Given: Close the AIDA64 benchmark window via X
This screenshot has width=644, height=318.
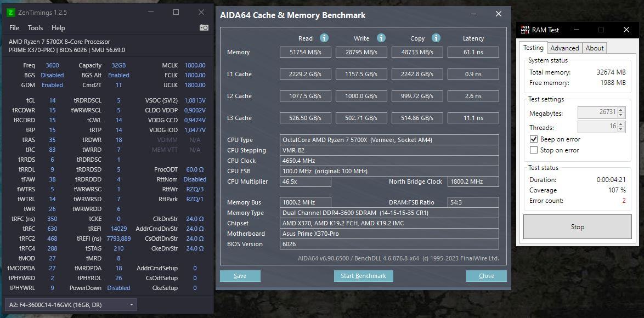Looking at the screenshot, I should 499,14.
